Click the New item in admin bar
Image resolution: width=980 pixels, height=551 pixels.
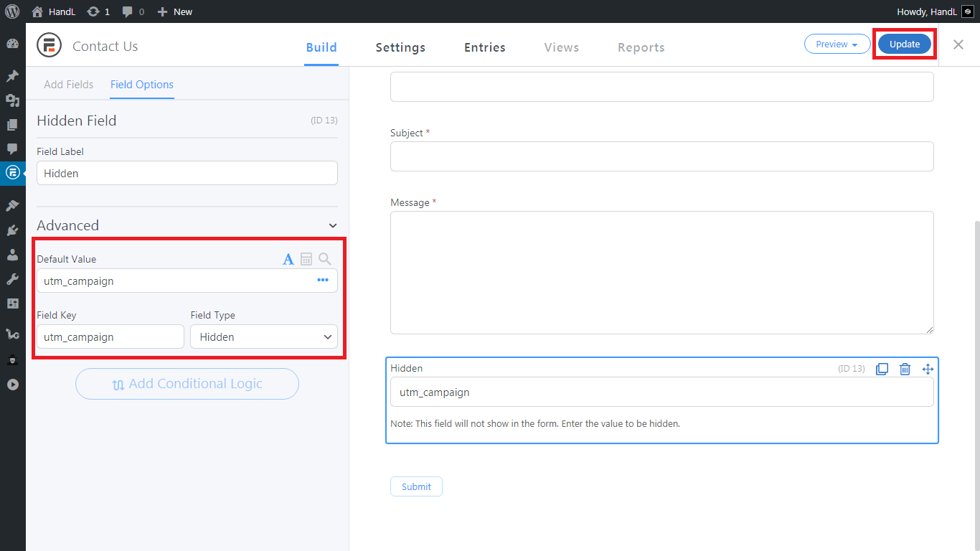175,11
